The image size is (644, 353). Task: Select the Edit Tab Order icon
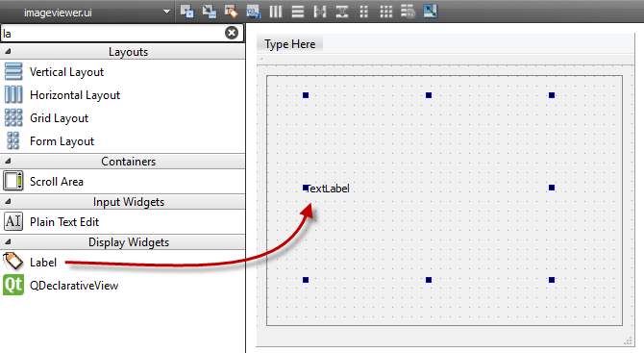tap(254, 12)
